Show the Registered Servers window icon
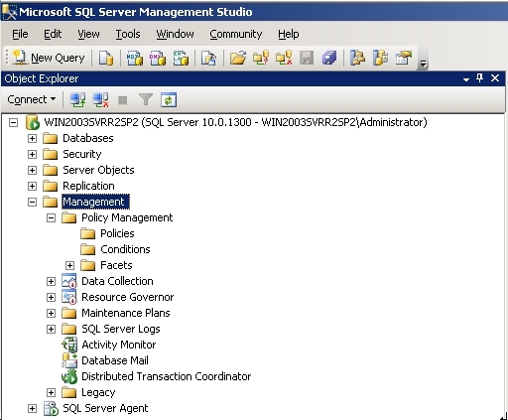508x420 pixels. [357, 58]
